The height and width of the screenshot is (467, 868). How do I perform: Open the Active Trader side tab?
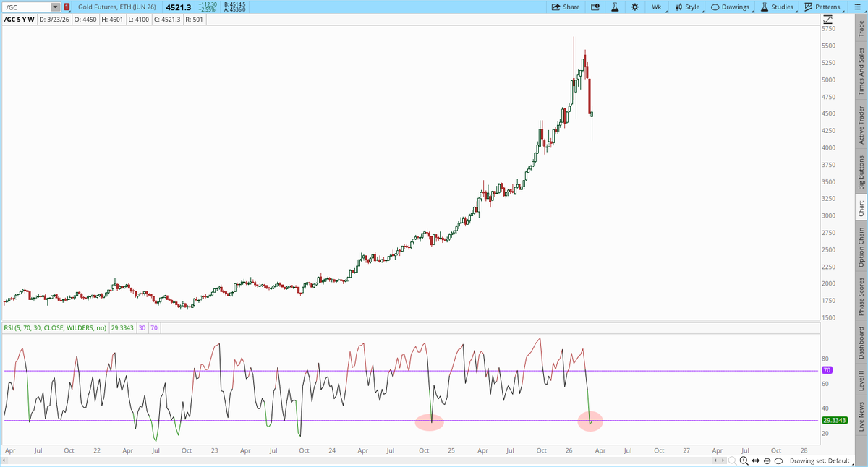click(x=861, y=125)
